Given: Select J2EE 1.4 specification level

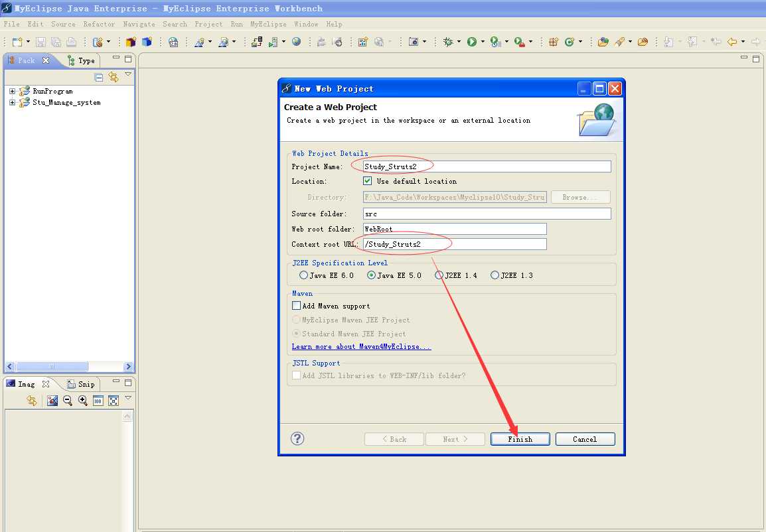Looking at the screenshot, I should (x=439, y=275).
